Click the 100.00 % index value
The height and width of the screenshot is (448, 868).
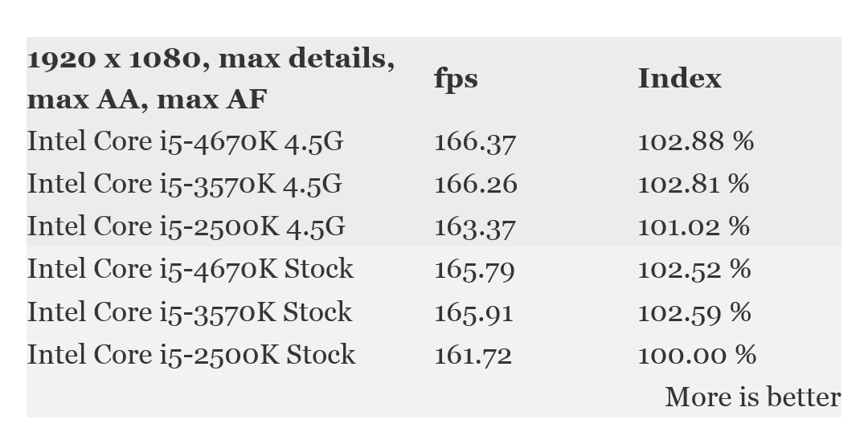696,355
